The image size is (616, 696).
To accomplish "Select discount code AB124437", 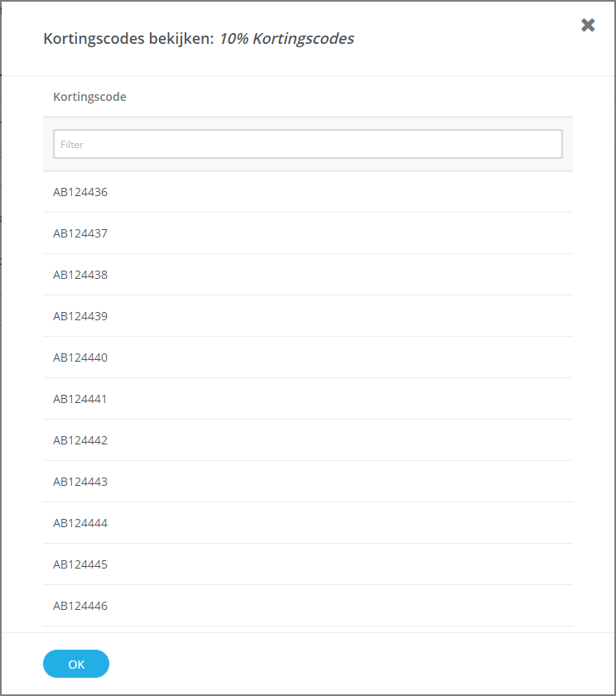I will (x=79, y=233).
